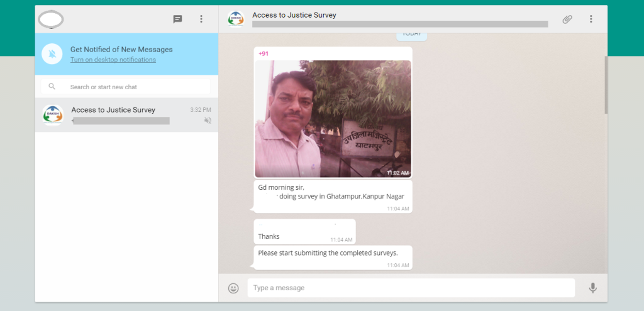Open the sidebar three-dot menu
Viewport: 644px width, 311px height.
[201, 19]
